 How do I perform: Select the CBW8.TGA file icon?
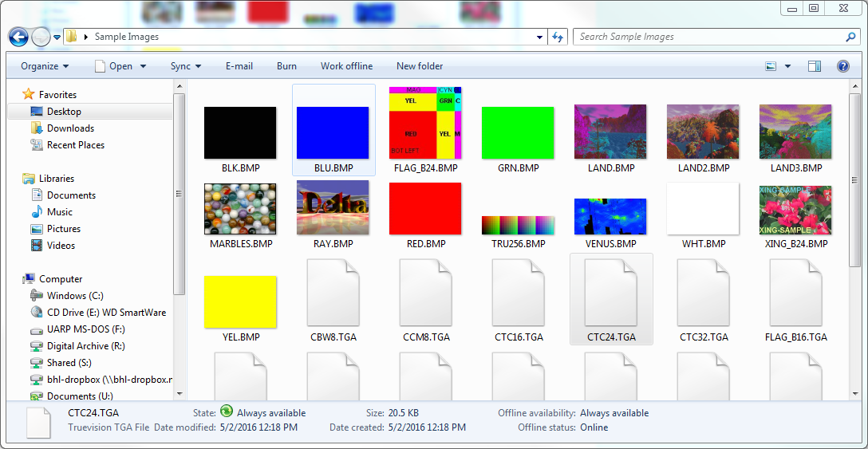pos(333,293)
